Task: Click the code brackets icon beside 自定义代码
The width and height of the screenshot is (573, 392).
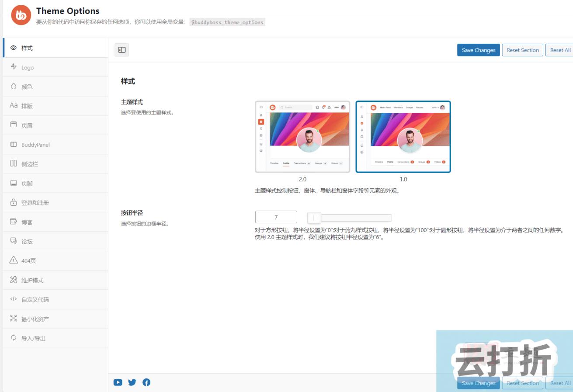Action: [14, 299]
